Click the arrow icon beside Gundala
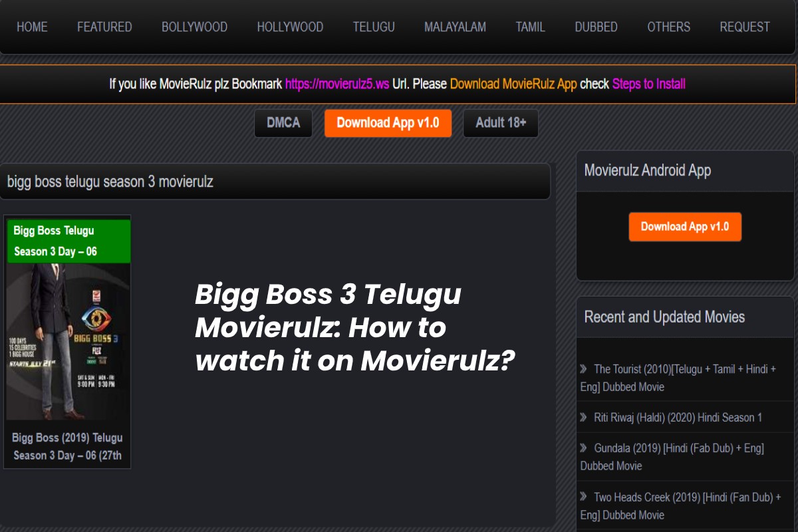Image resolution: width=798 pixels, height=532 pixels. click(x=583, y=448)
